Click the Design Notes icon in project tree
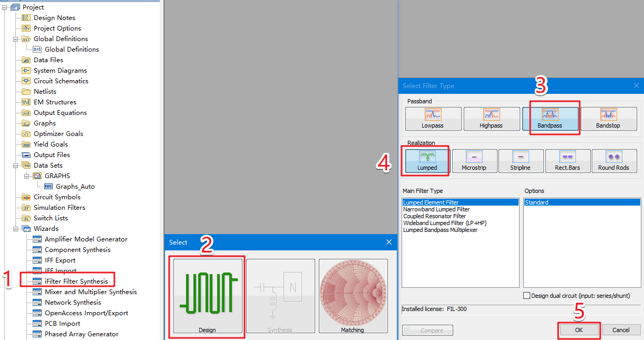The width and height of the screenshot is (644, 340). point(26,18)
